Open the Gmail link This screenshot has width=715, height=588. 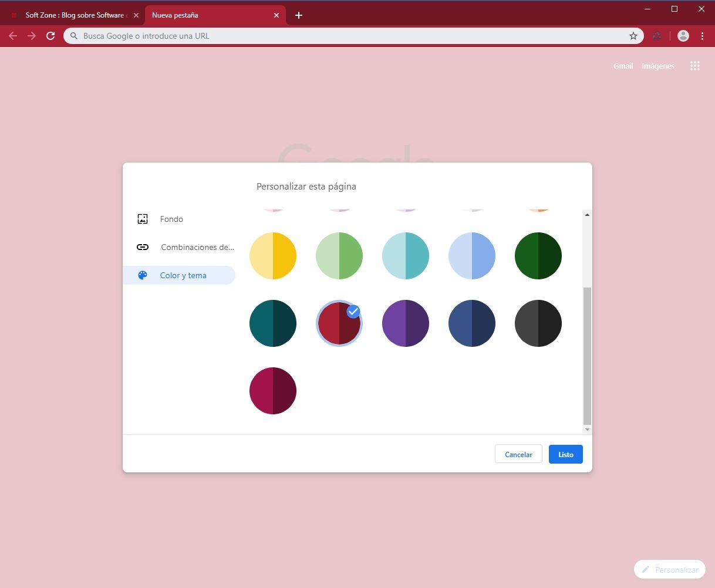point(623,66)
